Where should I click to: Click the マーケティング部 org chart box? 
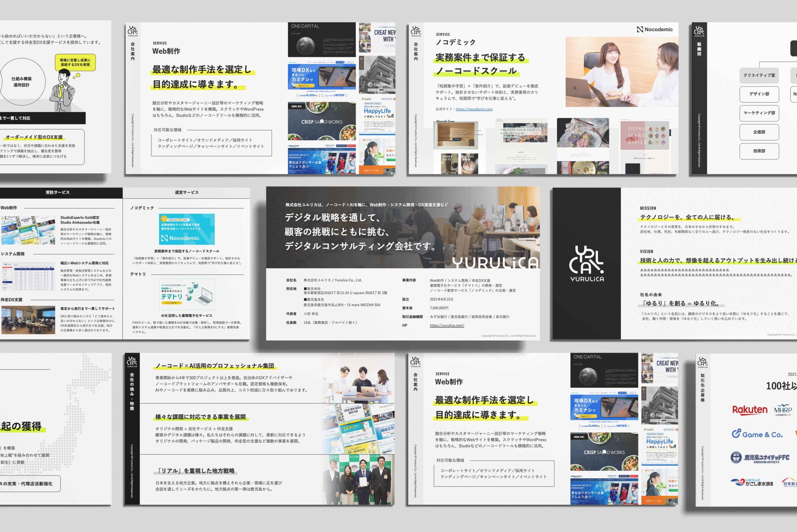click(759, 113)
